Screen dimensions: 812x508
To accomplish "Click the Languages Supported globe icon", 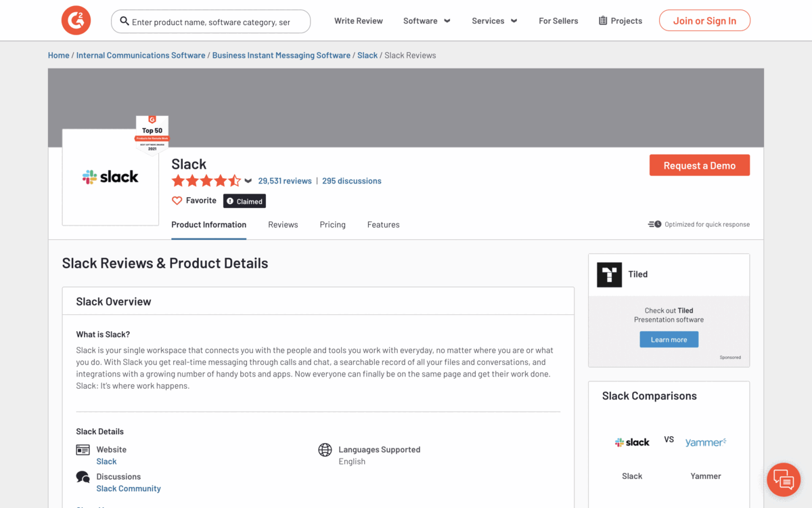I will click(x=325, y=450).
